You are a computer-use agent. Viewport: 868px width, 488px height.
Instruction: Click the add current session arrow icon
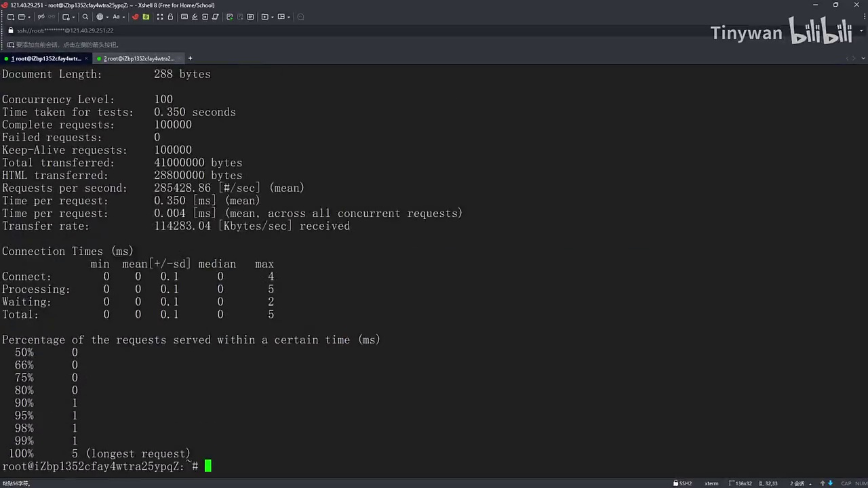(10, 45)
